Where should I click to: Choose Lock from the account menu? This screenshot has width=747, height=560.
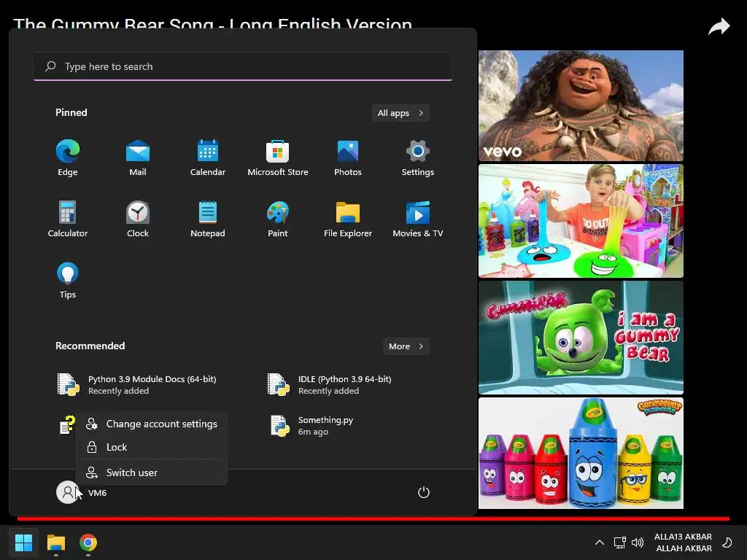152,447
